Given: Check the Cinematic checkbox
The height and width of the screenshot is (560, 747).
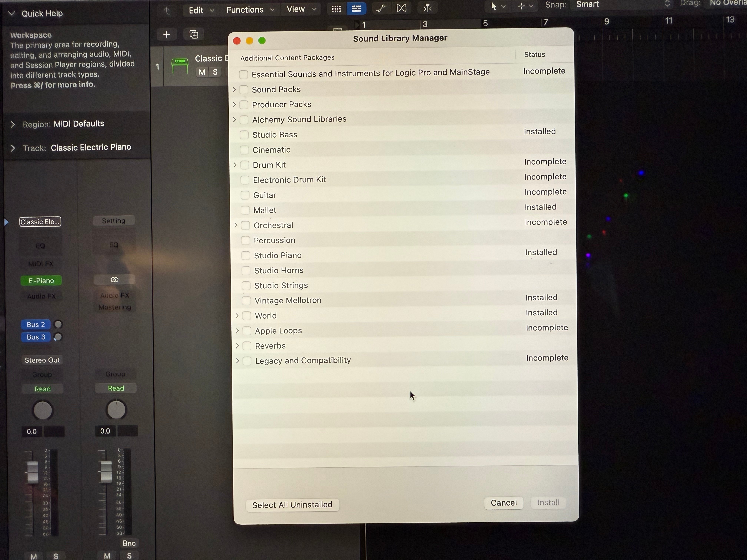Looking at the screenshot, I should click(245, 150).
